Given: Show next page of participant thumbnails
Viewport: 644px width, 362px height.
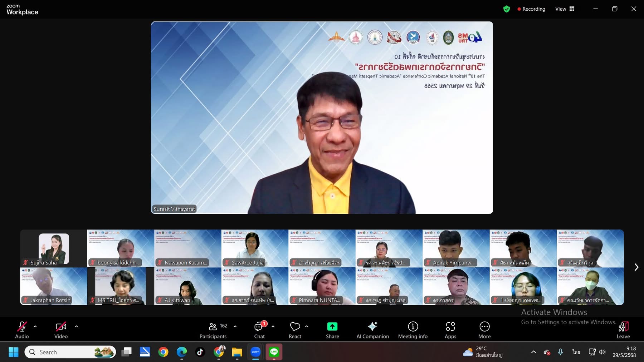Looking at the screenshot, I should click(636, 267).
